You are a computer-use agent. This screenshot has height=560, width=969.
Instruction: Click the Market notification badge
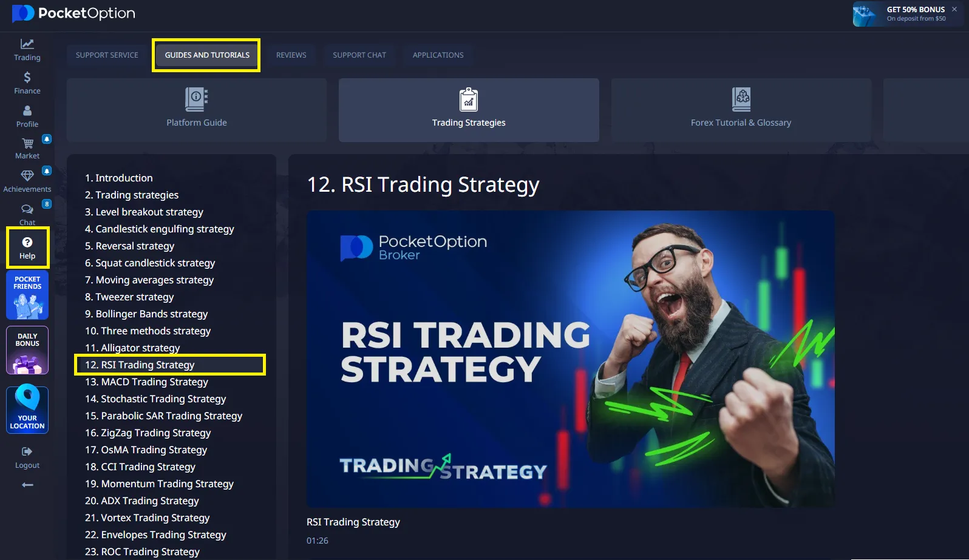[x=47, y=139]
